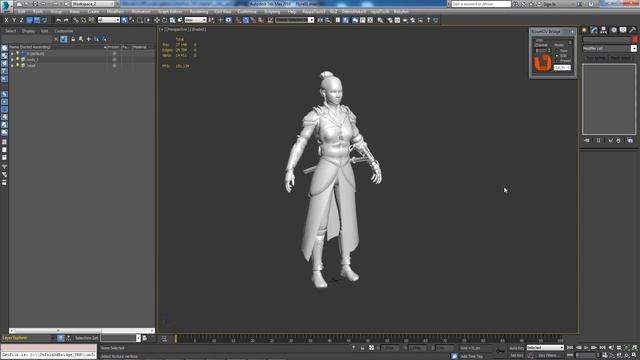
Task: Click Sign In in the title bar
Action: click(x=549, y=4)
